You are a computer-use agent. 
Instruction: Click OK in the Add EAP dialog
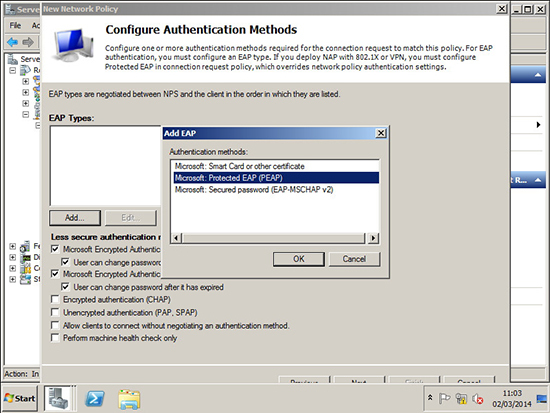click(x=299, y=259)
